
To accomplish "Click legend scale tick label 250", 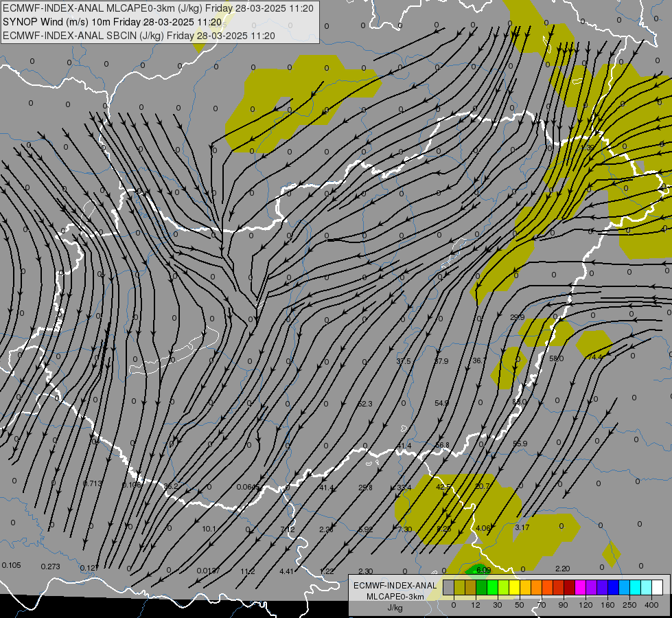I will coord(629,605).
